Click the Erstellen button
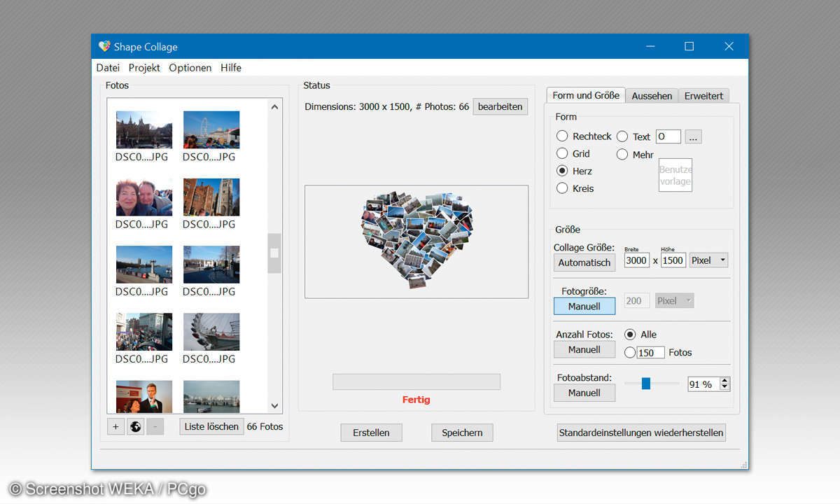 point(372,433)
